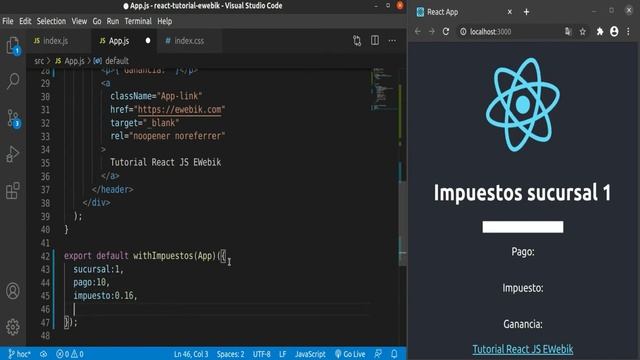Open the View menu
Screen dimensions: 640x360
79,21
